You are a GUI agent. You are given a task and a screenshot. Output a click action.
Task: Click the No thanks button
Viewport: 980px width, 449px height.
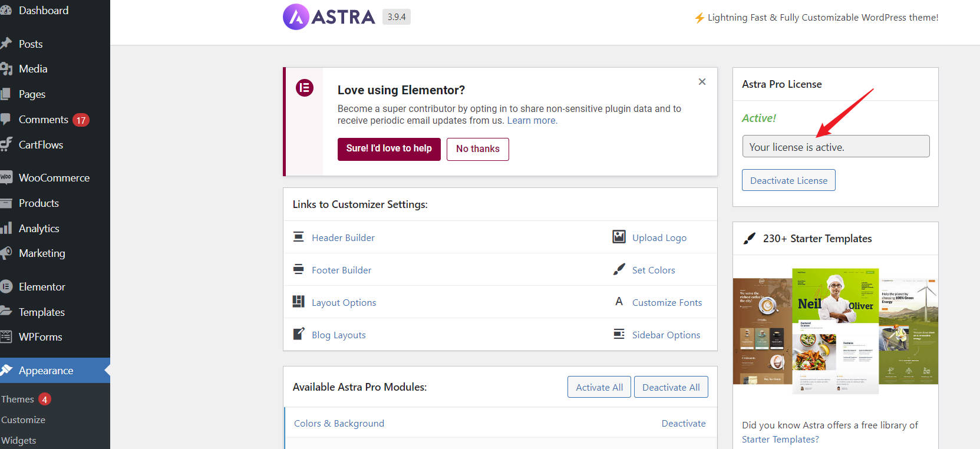(478, 148)
